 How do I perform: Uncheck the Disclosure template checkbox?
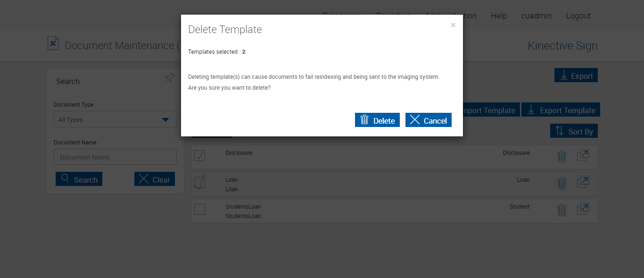(200, 155)
